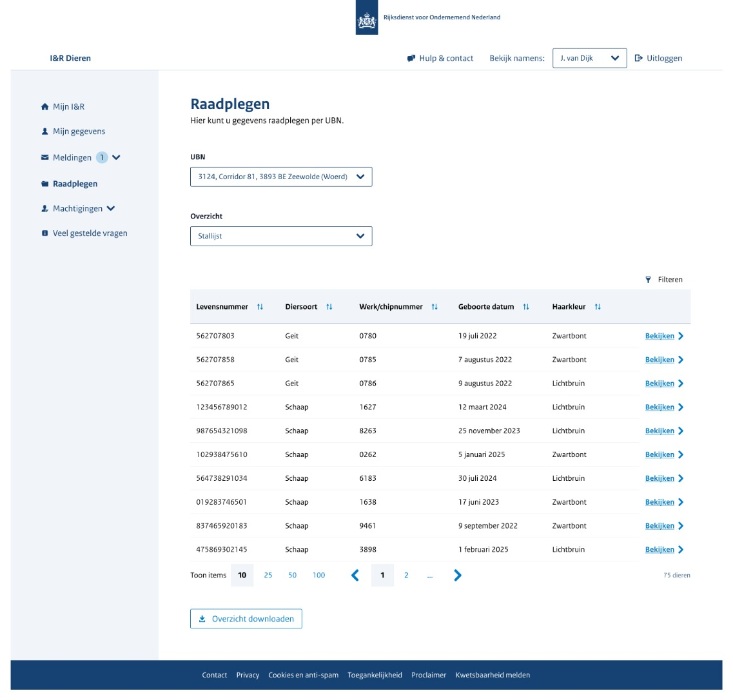Select page 1 in pagination
Image resolution: width=733 pixels, height=700 pixels.
click(382, 575)
